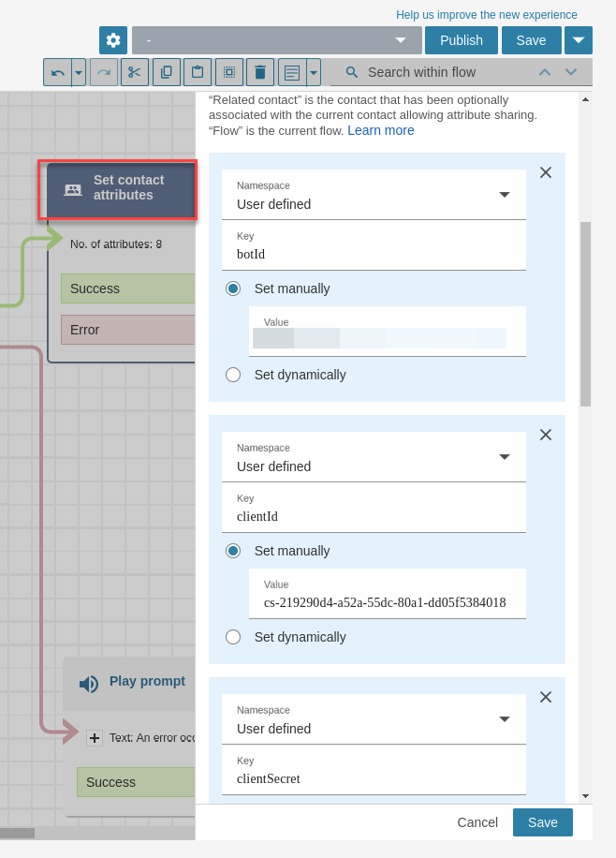Open the flow settings gear

click(x=112, y=40)
